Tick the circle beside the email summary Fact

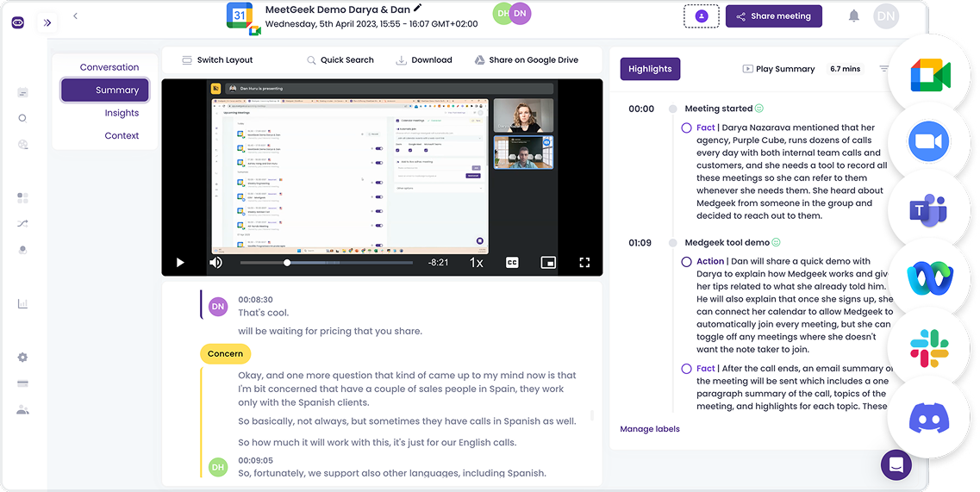pyautogui.click(x=686, y=369)
